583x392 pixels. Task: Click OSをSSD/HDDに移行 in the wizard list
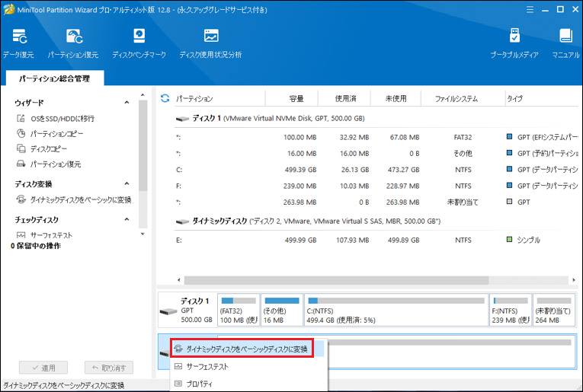[62, 119]
